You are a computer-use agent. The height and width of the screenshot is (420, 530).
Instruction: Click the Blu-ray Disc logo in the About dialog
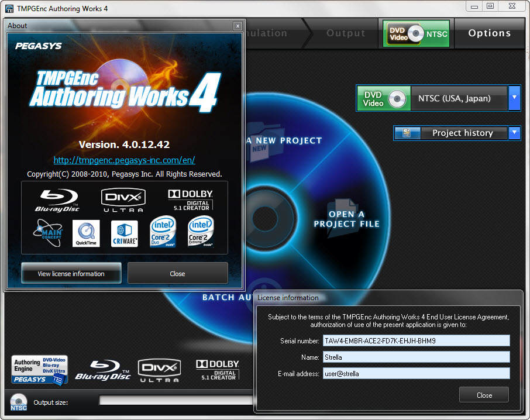tap(57, 201)
